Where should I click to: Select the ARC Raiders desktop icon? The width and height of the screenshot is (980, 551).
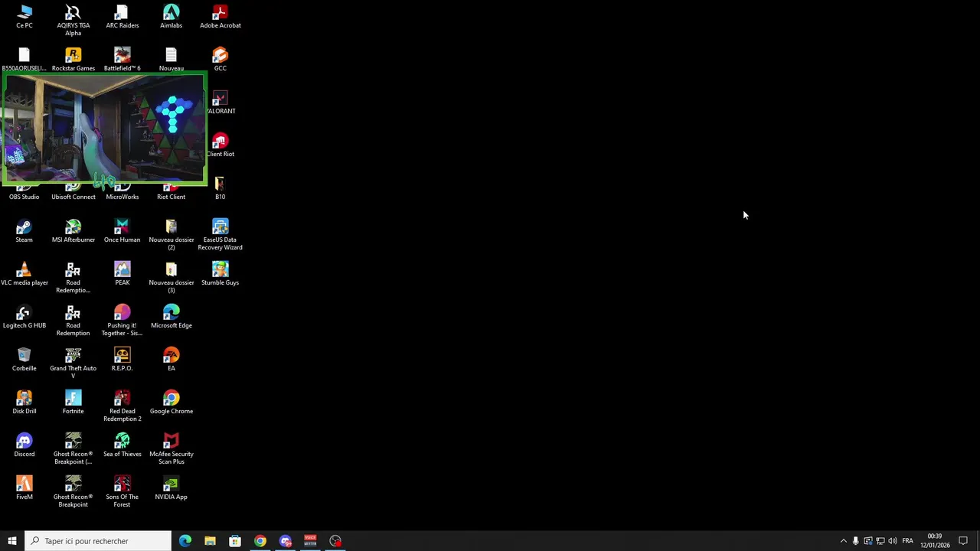tap(122, 16)
